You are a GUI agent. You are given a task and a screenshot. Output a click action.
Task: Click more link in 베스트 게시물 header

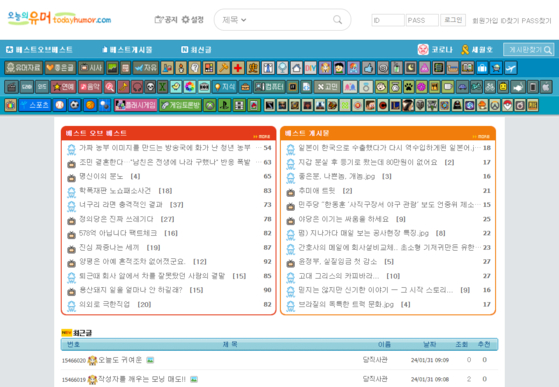point(481,136)
